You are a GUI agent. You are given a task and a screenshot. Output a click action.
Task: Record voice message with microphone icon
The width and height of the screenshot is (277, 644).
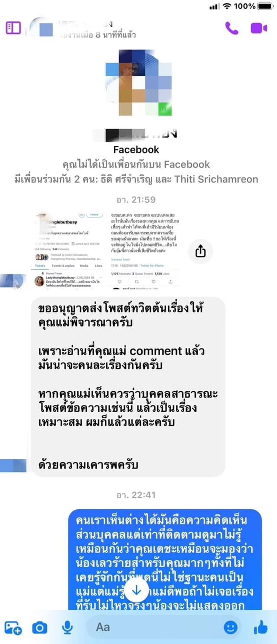(x=67, y=628)
